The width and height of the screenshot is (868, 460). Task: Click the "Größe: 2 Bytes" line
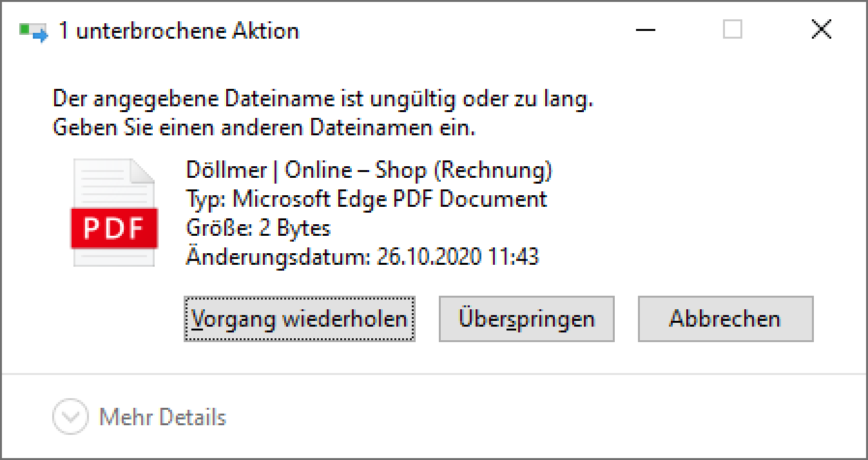258,228
